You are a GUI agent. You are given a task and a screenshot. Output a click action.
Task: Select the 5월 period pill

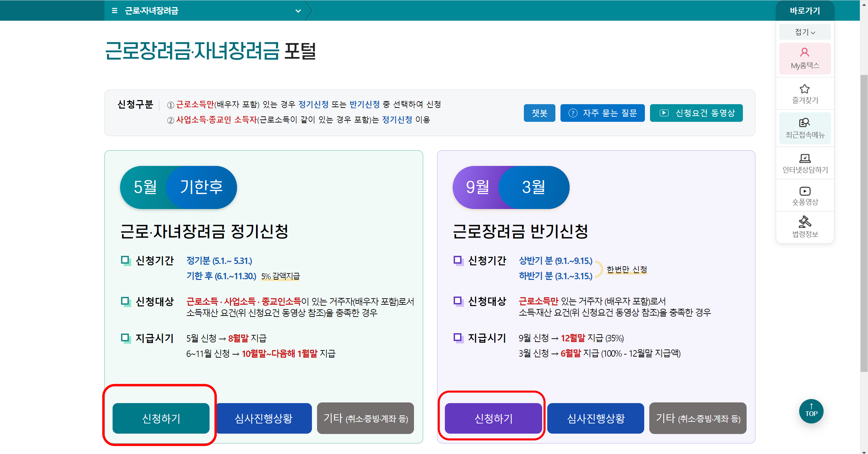pyautogui.click(x=145, y=187)
